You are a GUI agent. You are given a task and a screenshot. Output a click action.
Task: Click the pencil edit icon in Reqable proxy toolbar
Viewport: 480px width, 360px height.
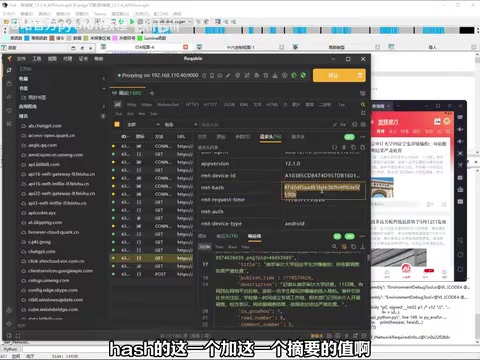click(x=228, y=76)
